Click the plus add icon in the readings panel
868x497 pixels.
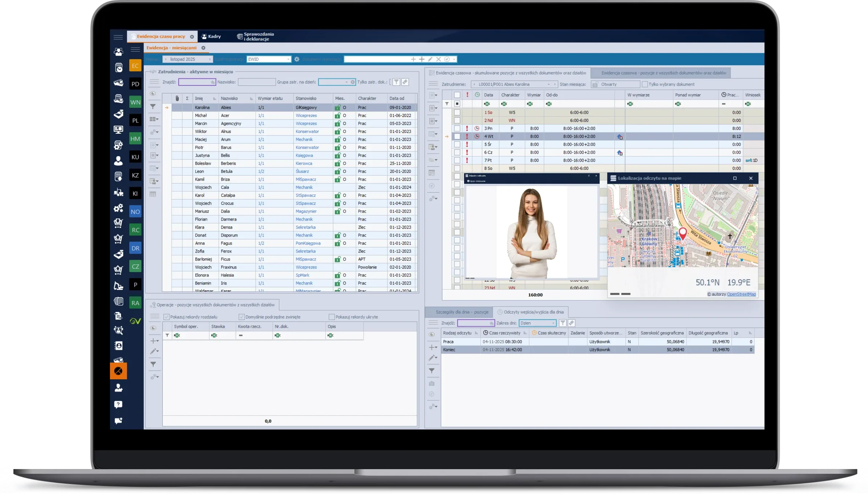[x=431, y=347]
